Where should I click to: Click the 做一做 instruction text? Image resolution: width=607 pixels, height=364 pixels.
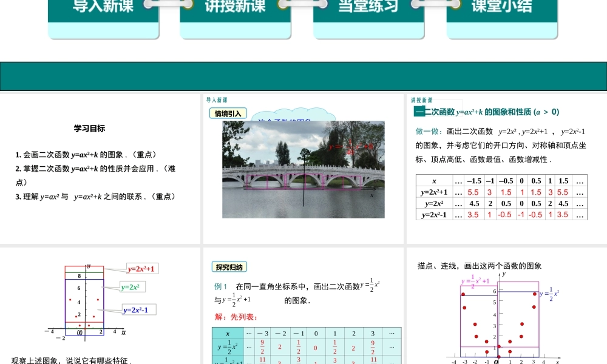(x=501, y=146)
